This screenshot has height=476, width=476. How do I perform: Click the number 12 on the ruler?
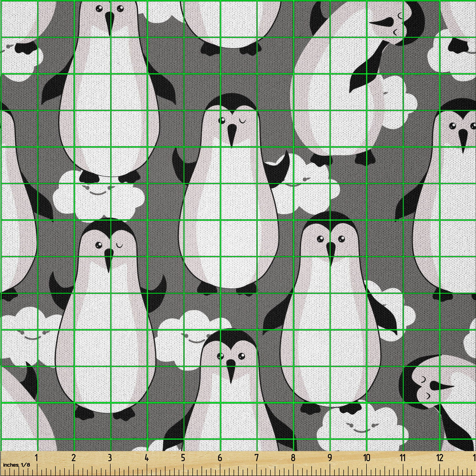440,458
